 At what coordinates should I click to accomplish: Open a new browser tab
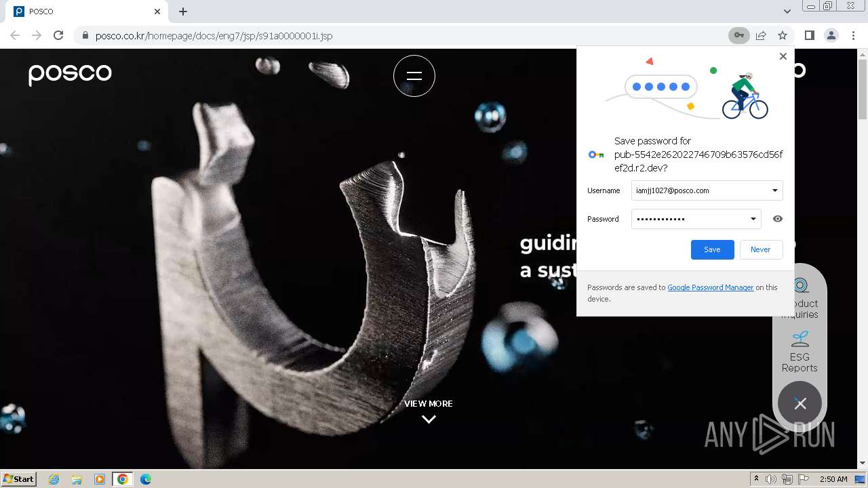tap(183, 12)
